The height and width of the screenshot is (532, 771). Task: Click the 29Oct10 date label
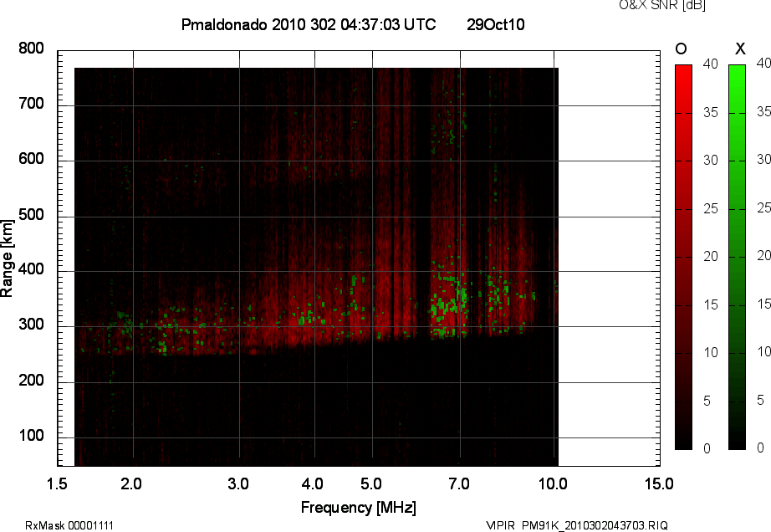point(495,25)
